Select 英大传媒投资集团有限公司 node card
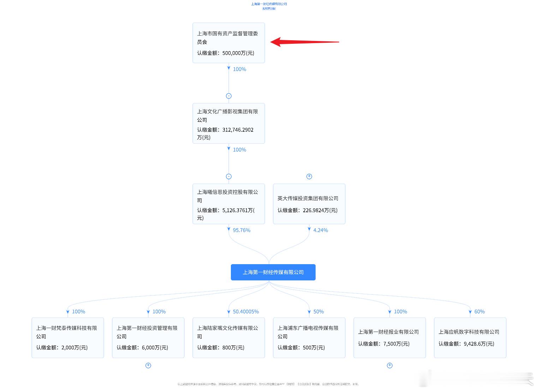 pyautogui.click(x=309, y=204)
